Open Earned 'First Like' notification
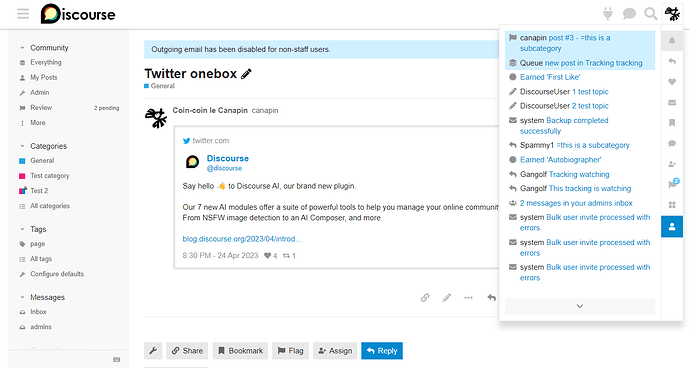690x368 pixels. coord(580,77)
